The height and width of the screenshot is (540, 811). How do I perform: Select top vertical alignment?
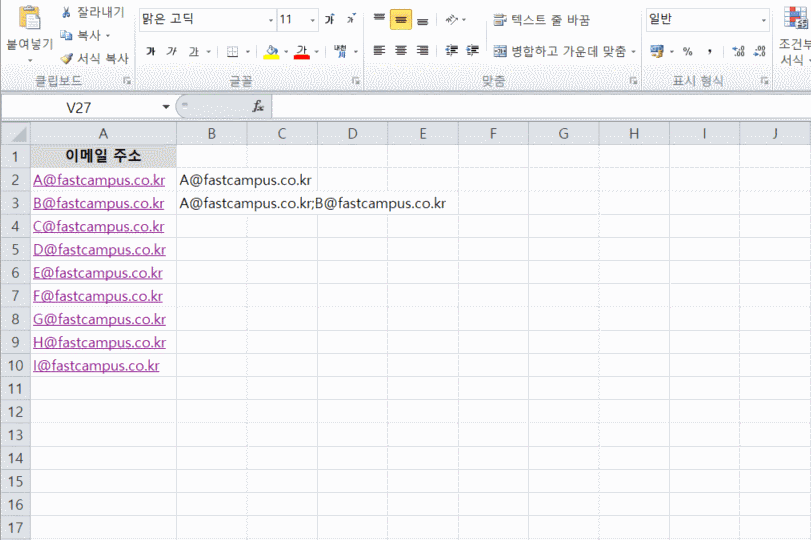click(x=379, y=20)
